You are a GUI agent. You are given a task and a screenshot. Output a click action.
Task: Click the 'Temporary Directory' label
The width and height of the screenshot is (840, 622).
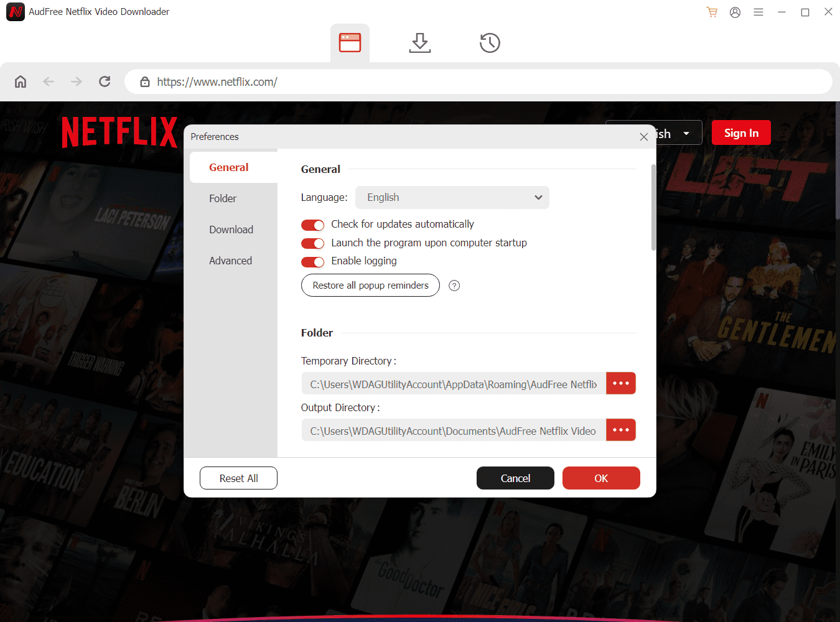pyautogui.click(x=348, y=361)
